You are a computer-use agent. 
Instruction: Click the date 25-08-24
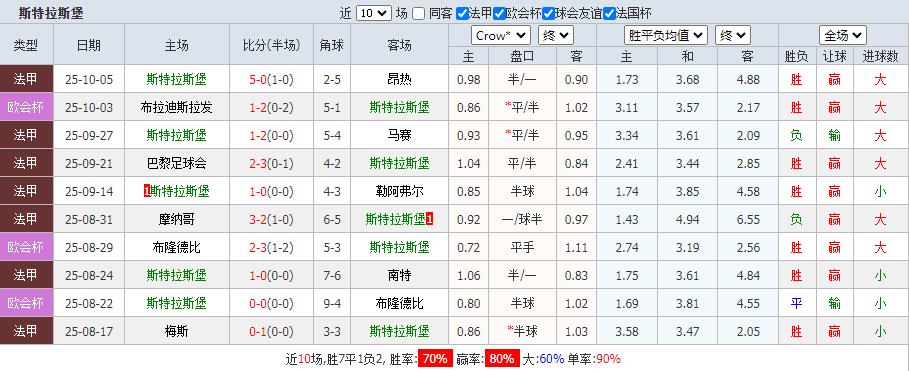[89, 275]
